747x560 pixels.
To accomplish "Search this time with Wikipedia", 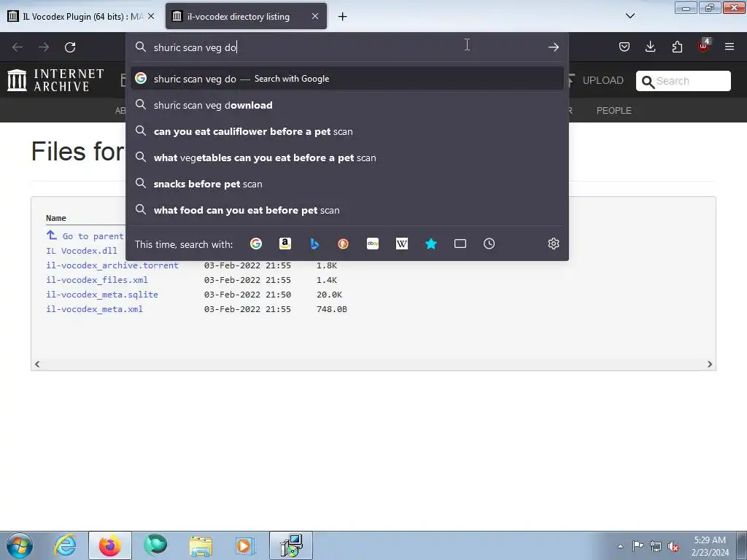I will point(402,244).
